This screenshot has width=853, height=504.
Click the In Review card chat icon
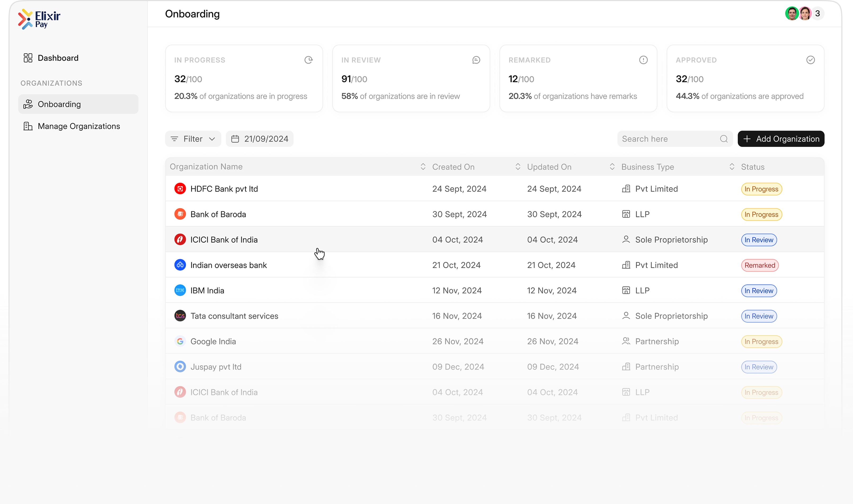tap(476, 60)
